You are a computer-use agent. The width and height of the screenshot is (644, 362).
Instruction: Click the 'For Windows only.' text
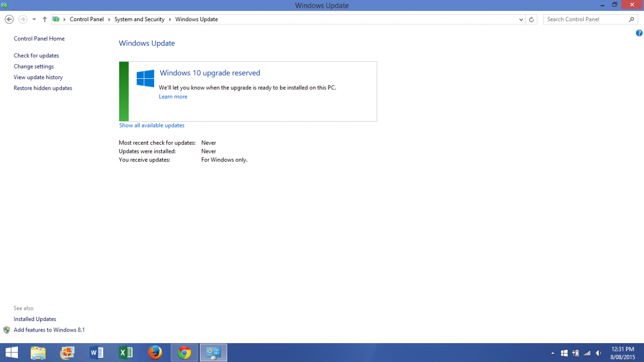click(x=224, y=160)
